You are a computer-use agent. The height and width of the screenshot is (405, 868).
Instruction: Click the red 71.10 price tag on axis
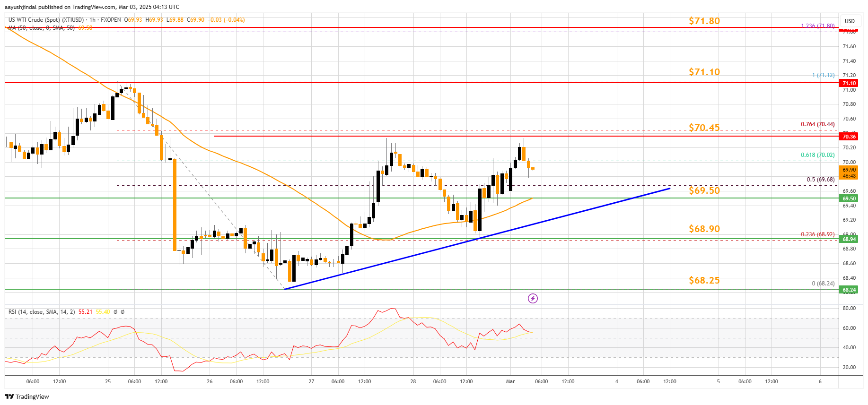pyautogui.click(x=849, y=83)
